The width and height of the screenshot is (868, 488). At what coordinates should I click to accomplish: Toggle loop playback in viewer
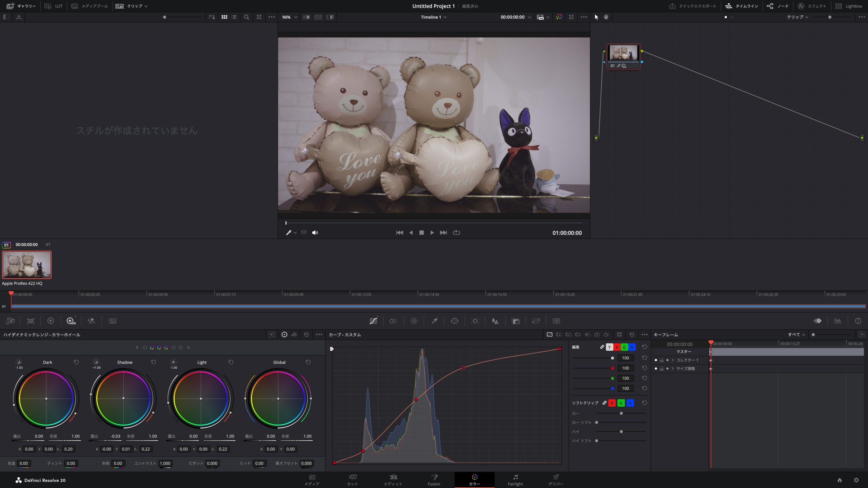point(456,232)
